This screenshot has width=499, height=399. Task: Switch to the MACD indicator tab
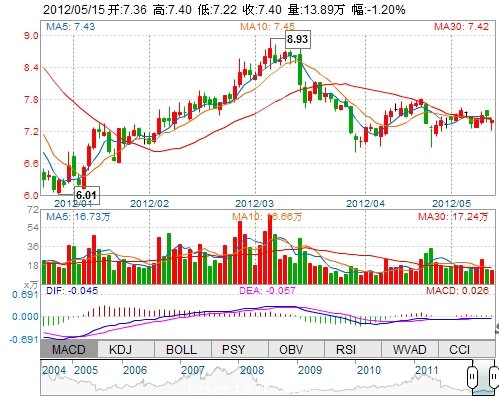pyautogui.click(x=69, y=349)
